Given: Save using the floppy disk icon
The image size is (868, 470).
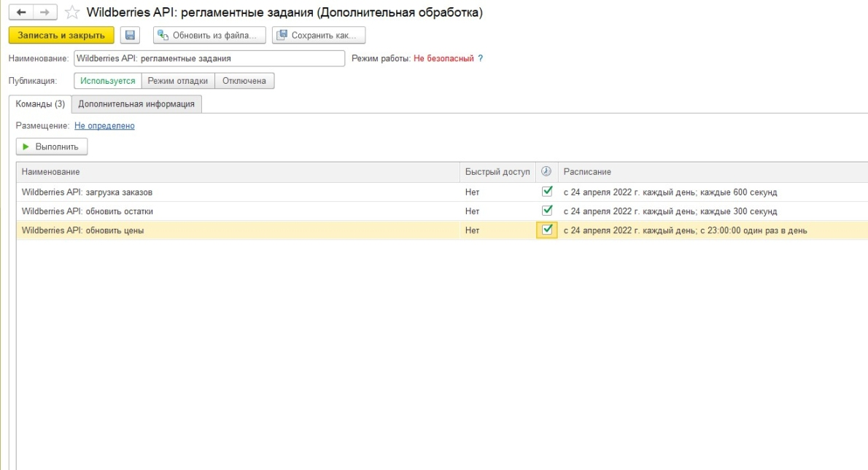Looking at the screenshot, I should coord(130,36).
